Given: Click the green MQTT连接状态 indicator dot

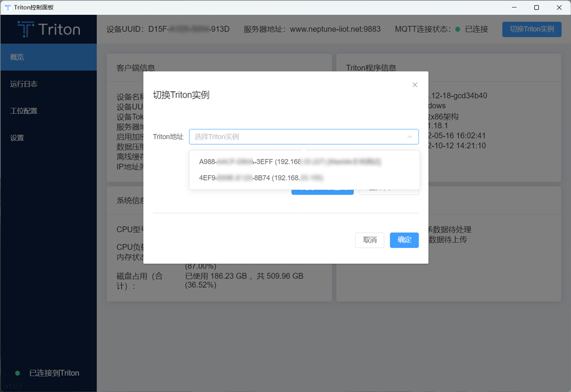Looking at the screenshot, I should point(458,29).
